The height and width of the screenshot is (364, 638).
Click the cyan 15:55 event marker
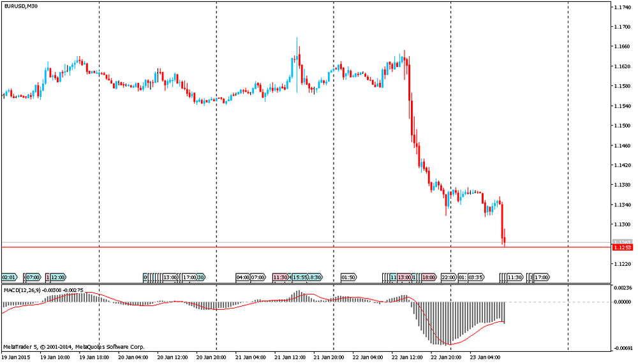[299, 277]
